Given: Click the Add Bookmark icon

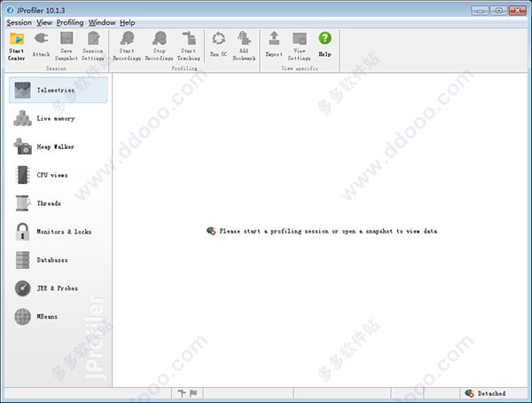Looking at the screenshot, I should 244,46.
